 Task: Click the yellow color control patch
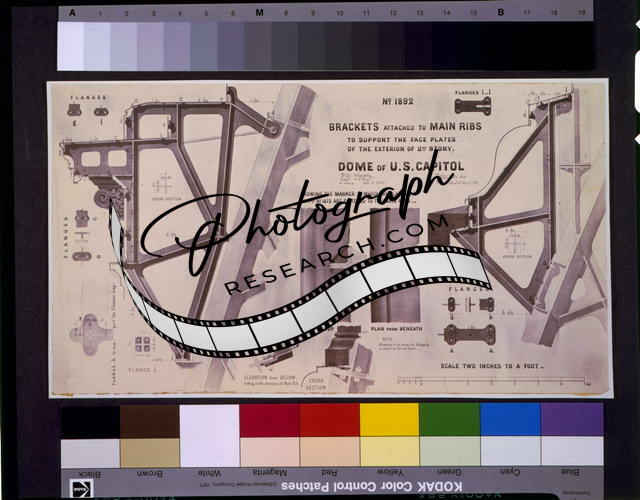tap(389, 420)
